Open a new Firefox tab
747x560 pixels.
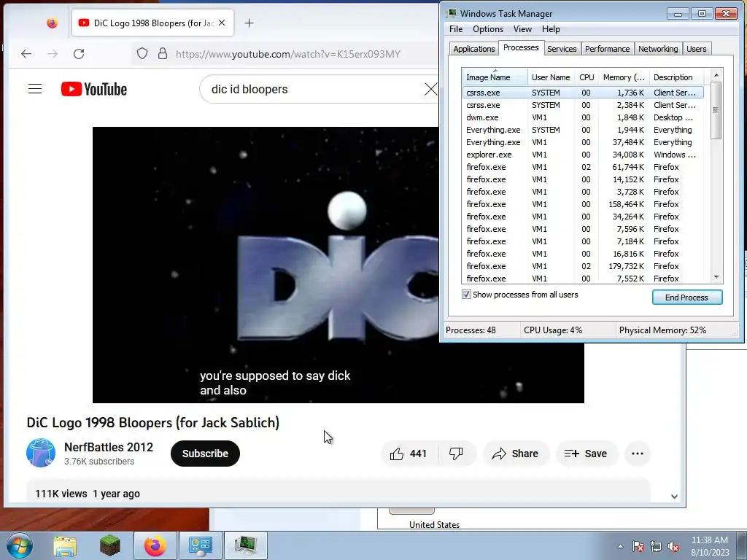tap(249, 23)
